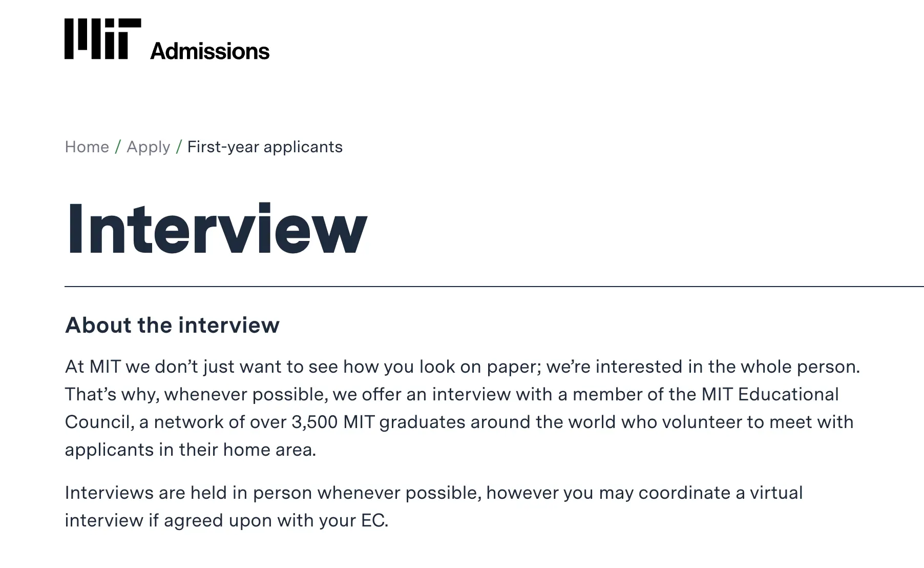The width and height of the screenshot is (924, 568).
Task: Click the first slash breadcrumb separator
Action: coord(118,147)
